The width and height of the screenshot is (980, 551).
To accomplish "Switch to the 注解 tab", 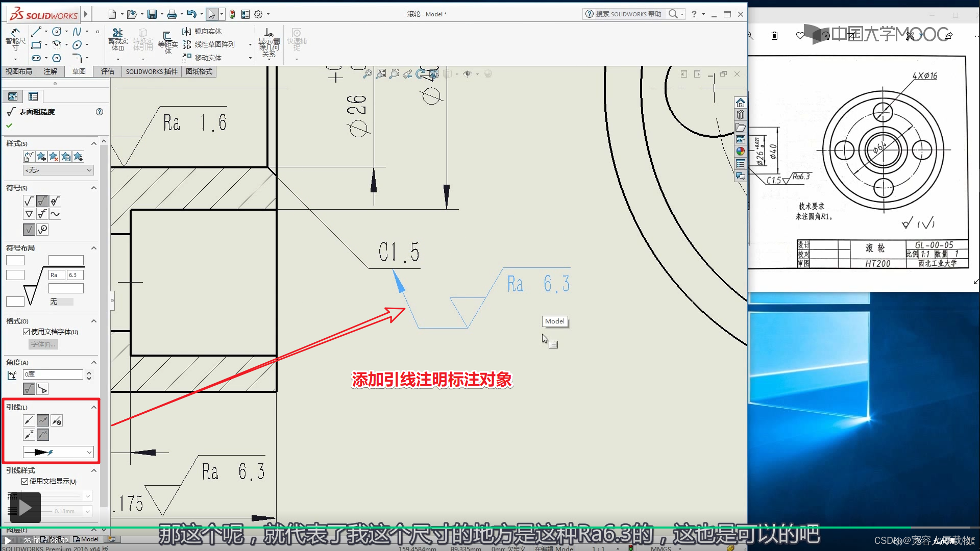I will [50, 71].
